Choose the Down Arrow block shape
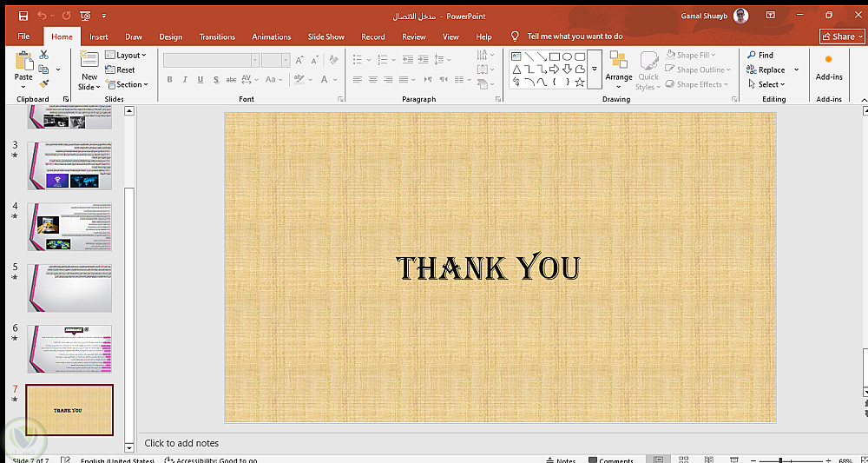Screen dimensions: 868x463 [x=568, y=69]
